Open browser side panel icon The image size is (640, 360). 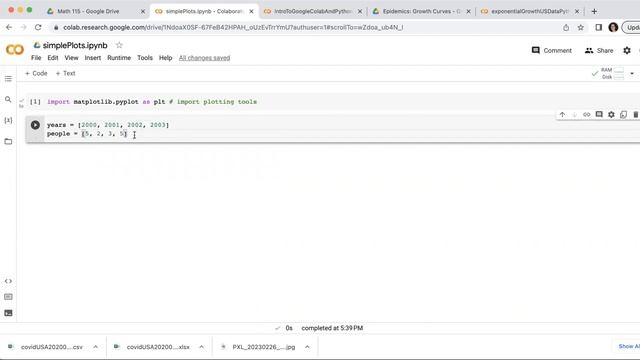(598, 27)
